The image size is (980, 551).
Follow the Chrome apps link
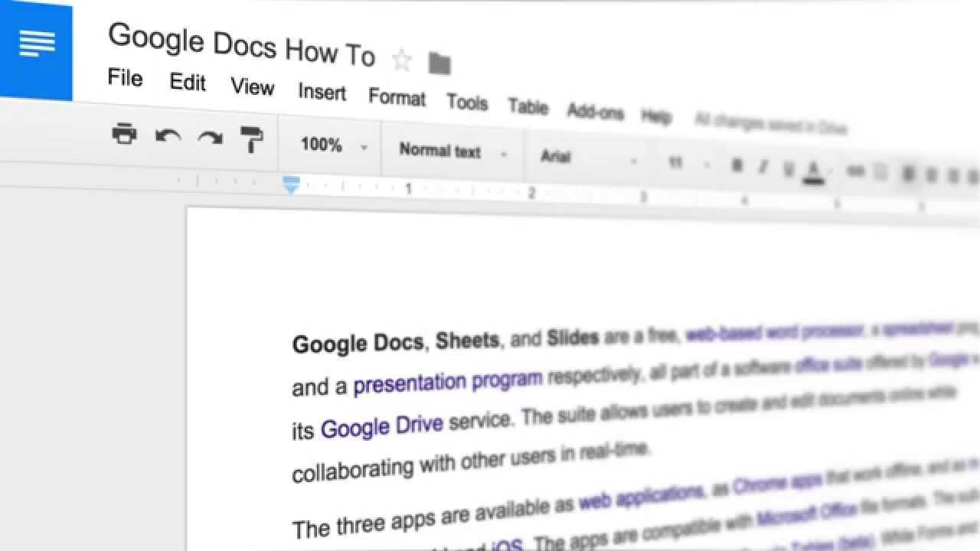tap(778, 482)
